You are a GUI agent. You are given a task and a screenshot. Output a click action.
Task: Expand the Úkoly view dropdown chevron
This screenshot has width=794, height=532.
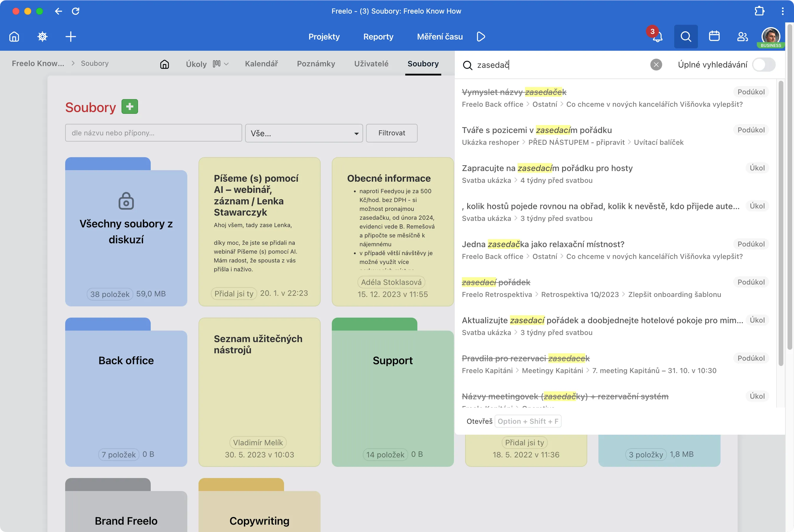(226, 64)
